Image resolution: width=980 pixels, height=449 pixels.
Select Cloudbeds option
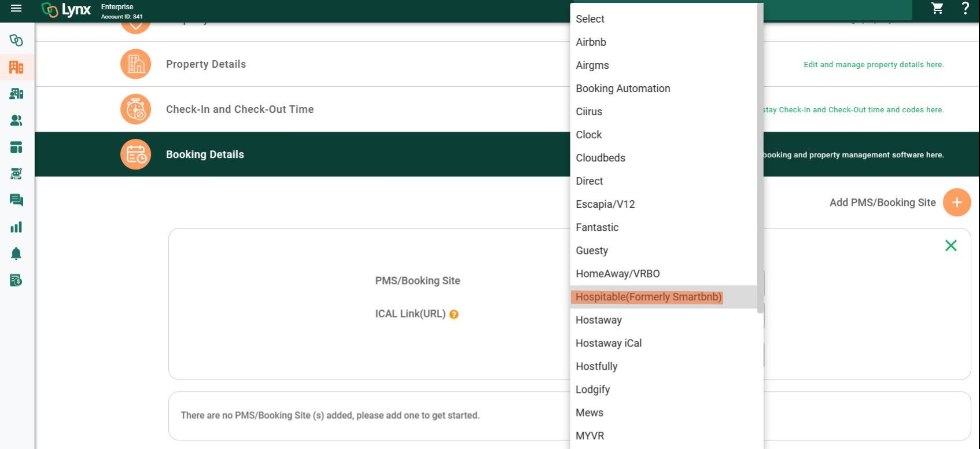pos(664,158)
